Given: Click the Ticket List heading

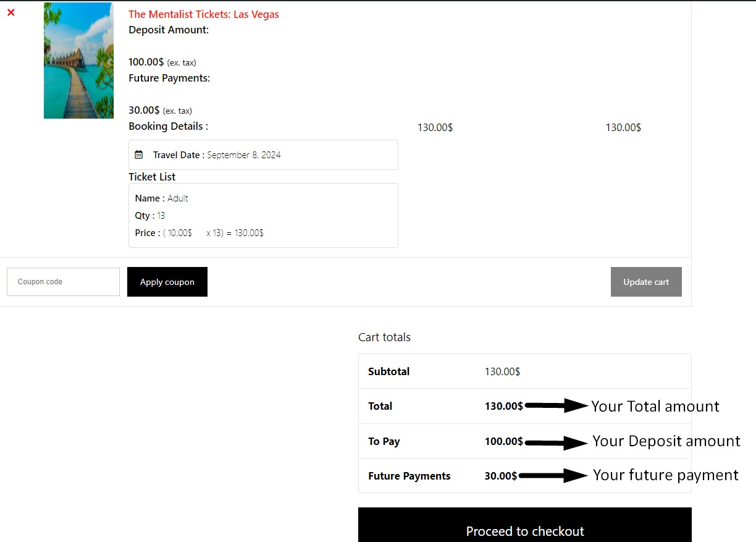Looking at the screenshot, I should pos(152,177).
